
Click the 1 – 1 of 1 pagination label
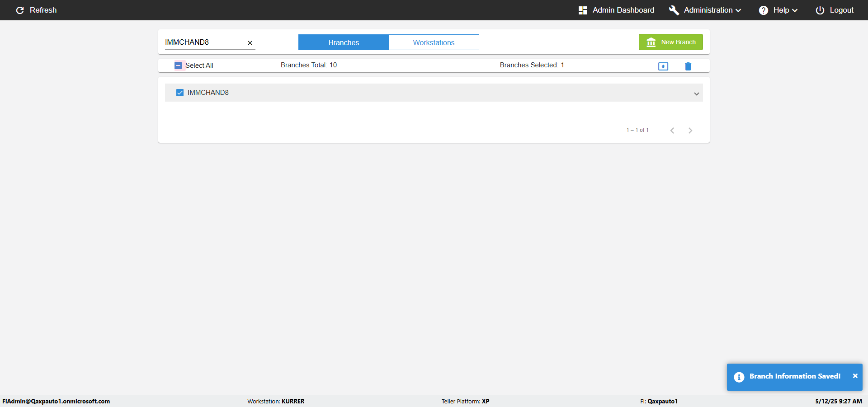tap(637, 130)
